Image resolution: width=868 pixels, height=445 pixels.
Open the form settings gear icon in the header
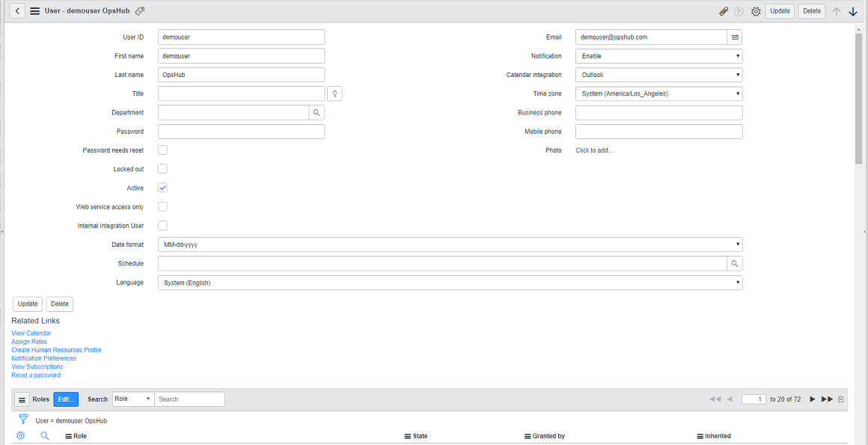(x=756, y=11)
